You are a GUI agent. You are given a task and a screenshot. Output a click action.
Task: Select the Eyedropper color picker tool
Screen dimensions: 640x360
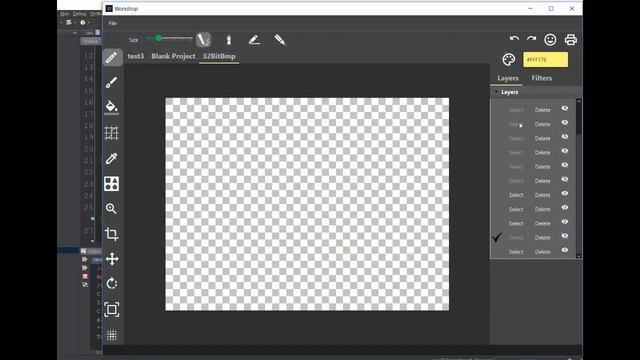pos(112,158)
